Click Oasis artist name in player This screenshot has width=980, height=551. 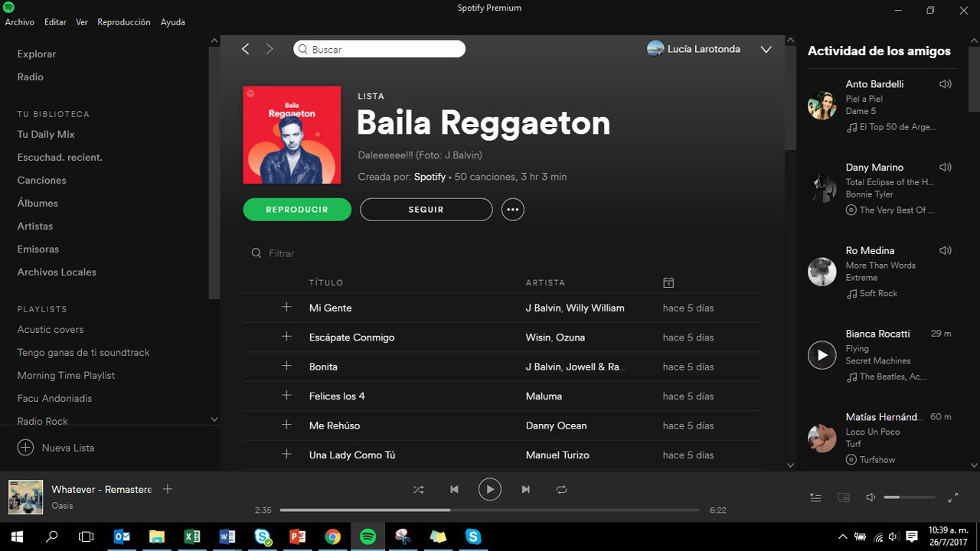coord(63,506)
